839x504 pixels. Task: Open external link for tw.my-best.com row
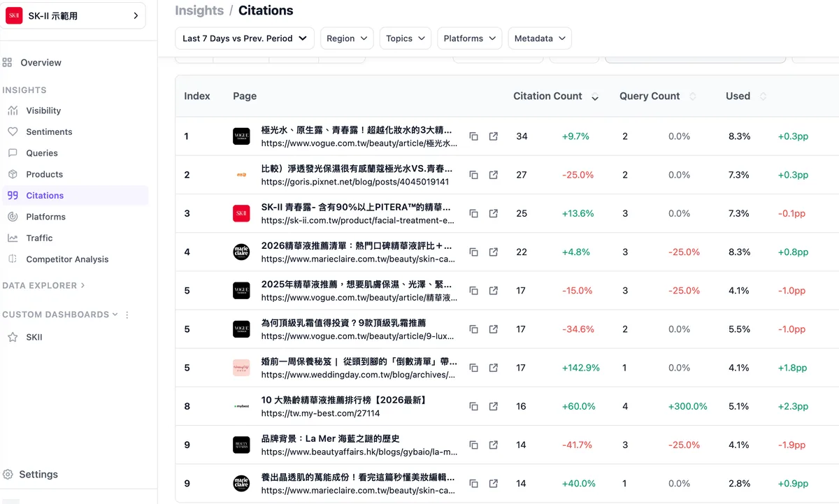tap(494, 406)
